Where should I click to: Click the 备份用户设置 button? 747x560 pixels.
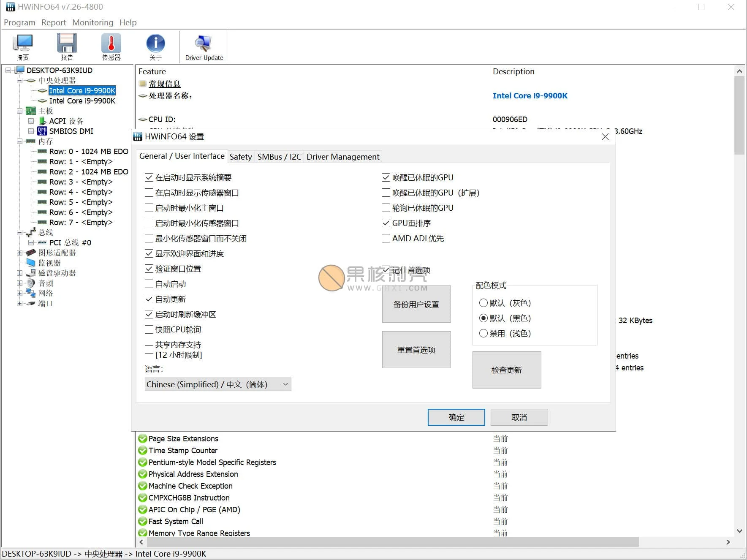[416, 304]
